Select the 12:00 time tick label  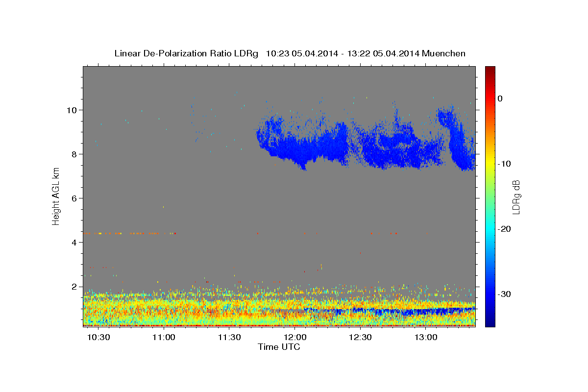click(295, 338)
